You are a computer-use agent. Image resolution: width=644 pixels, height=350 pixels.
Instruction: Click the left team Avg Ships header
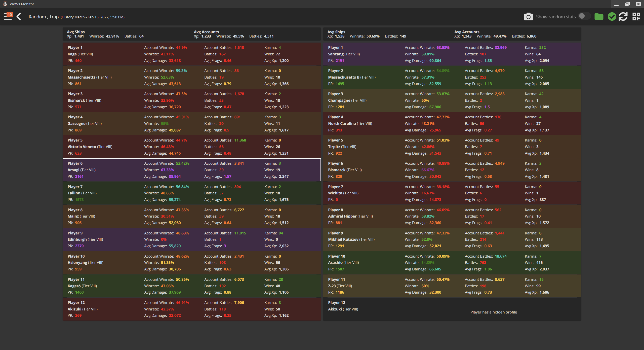click(x=76, y=32)
